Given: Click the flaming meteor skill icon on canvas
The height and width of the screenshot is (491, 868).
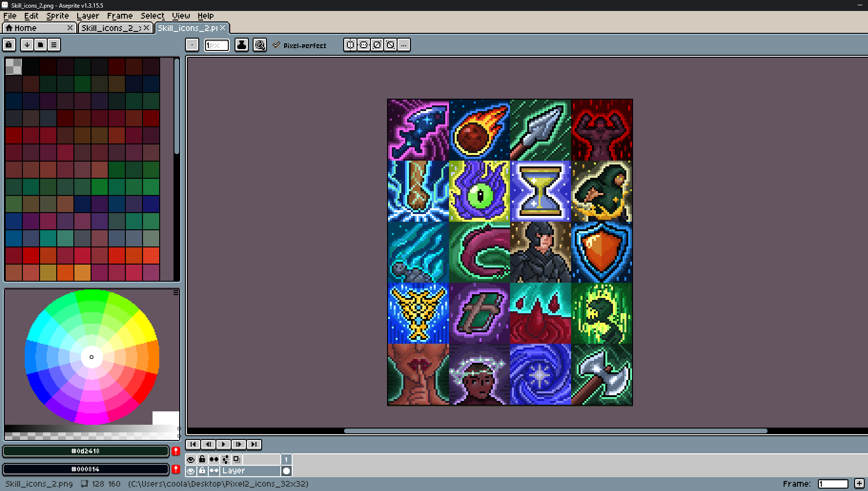Looking at the screenshot, I should [480, 130].
